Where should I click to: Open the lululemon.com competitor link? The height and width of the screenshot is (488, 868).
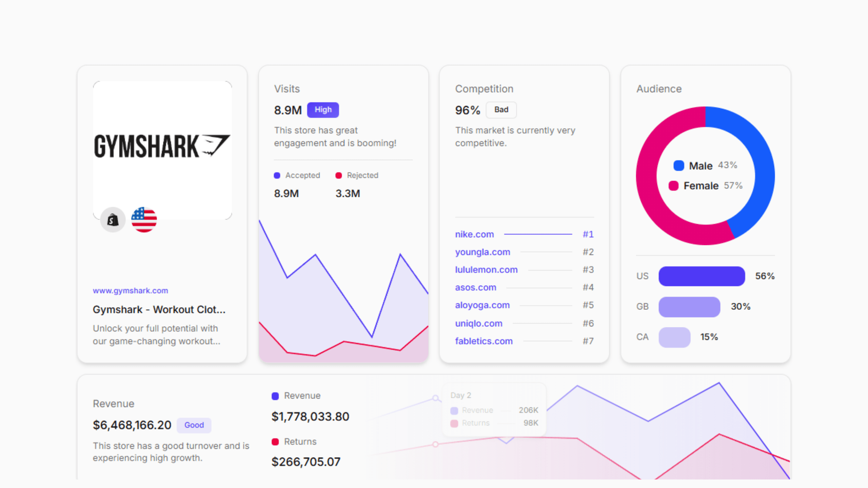click(486, 270)
